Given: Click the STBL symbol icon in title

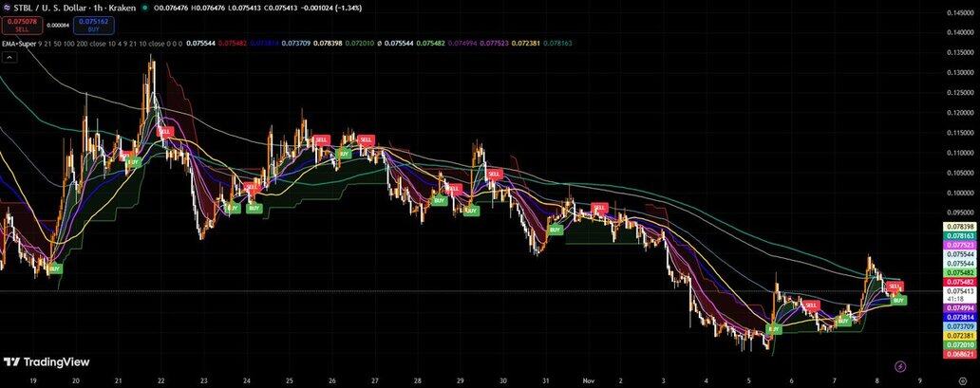Looking at the screenshot, I should click(5, 7).
